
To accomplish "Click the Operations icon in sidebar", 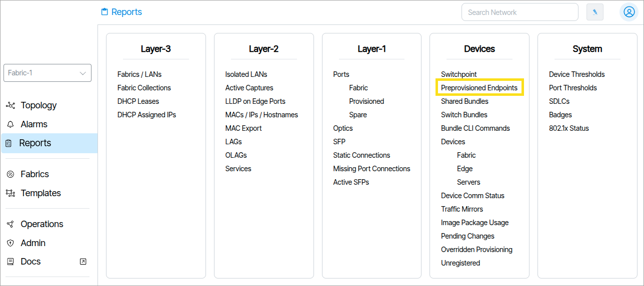I will (10, 224).
